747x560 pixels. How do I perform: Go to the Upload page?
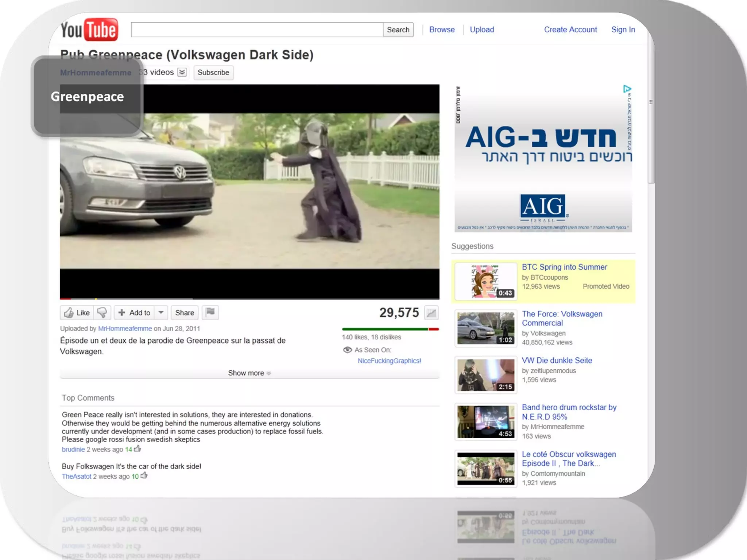(481, 30)
